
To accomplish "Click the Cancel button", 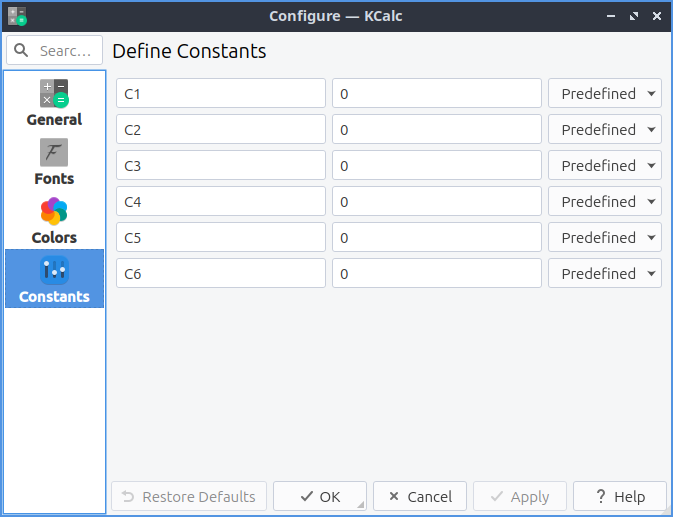I will pyautogui.click(x=420, y=496).
